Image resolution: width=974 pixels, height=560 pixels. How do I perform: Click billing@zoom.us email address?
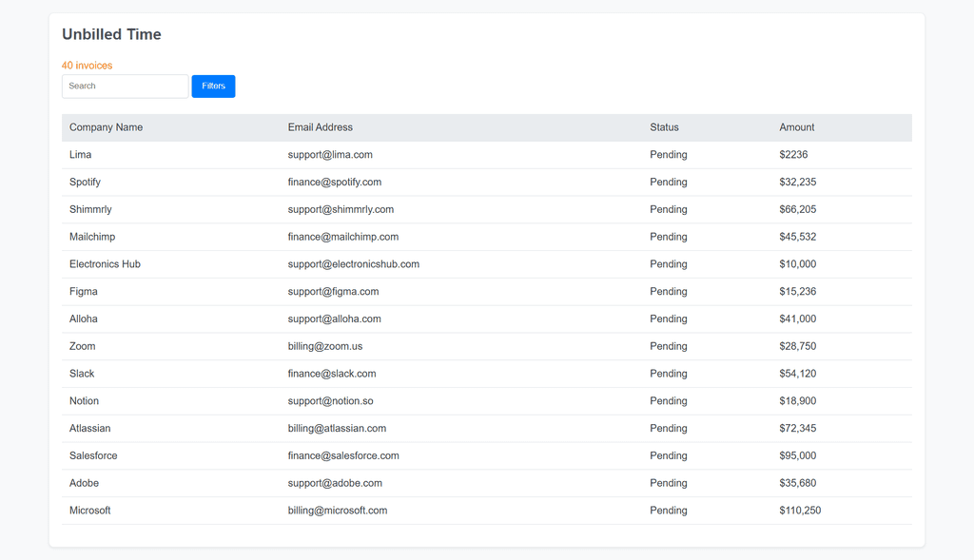[x=325, y=346]
